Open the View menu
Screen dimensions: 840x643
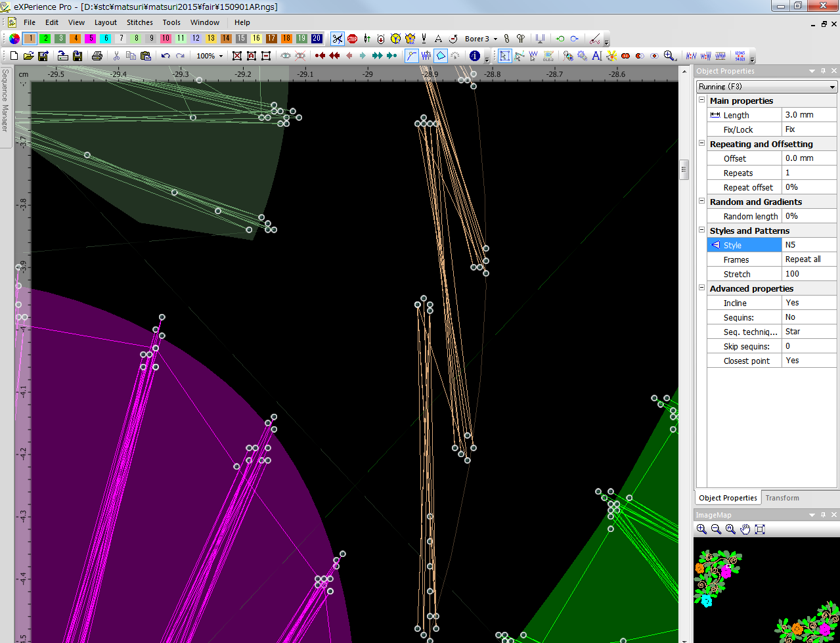[76, 22]
